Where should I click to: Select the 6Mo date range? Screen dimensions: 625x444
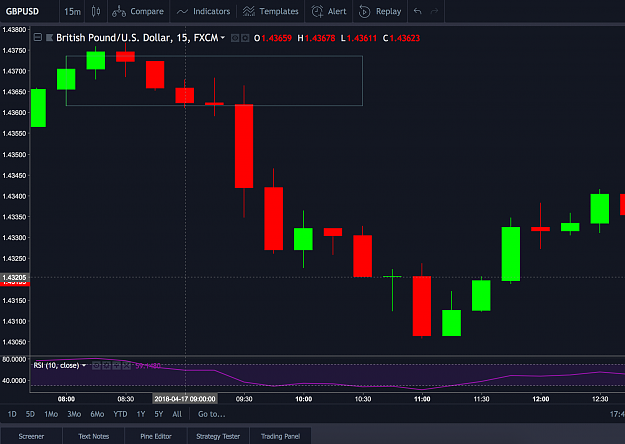[x=97, y=414]
